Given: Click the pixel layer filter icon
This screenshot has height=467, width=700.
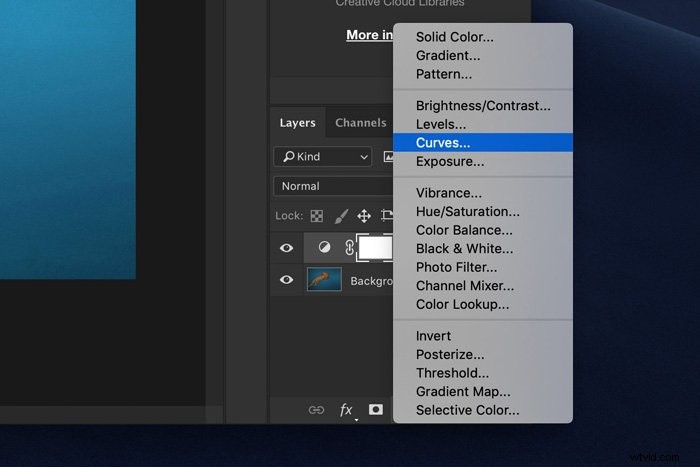Looking at the screenshot, I should click(388, 157).
